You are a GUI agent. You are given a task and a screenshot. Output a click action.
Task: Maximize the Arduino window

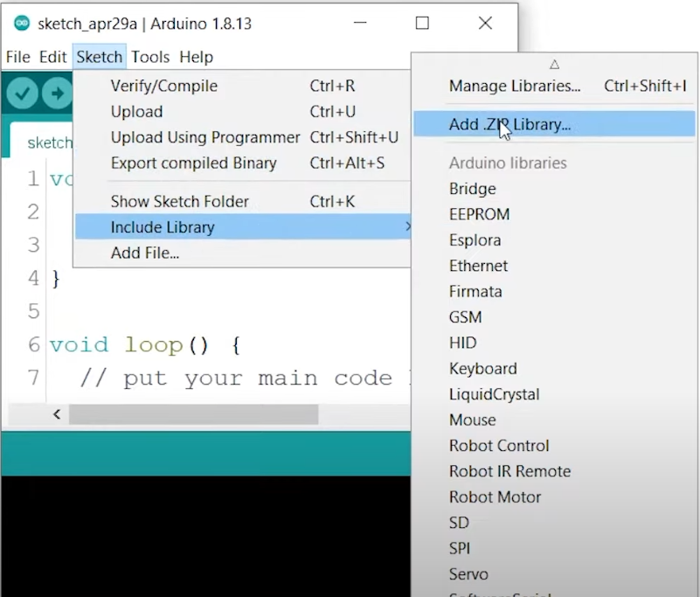[x=422, y=23]
